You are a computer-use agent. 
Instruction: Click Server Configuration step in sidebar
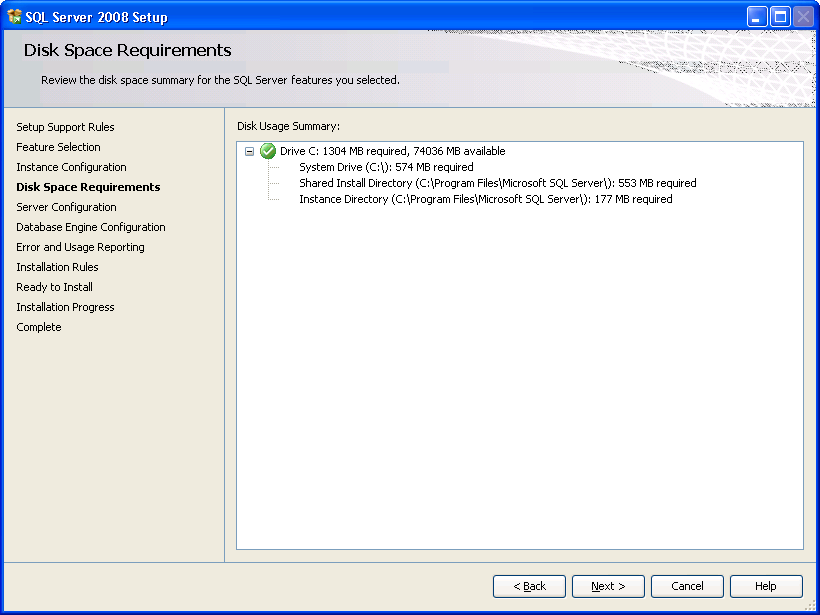click(x=66, y=207)
